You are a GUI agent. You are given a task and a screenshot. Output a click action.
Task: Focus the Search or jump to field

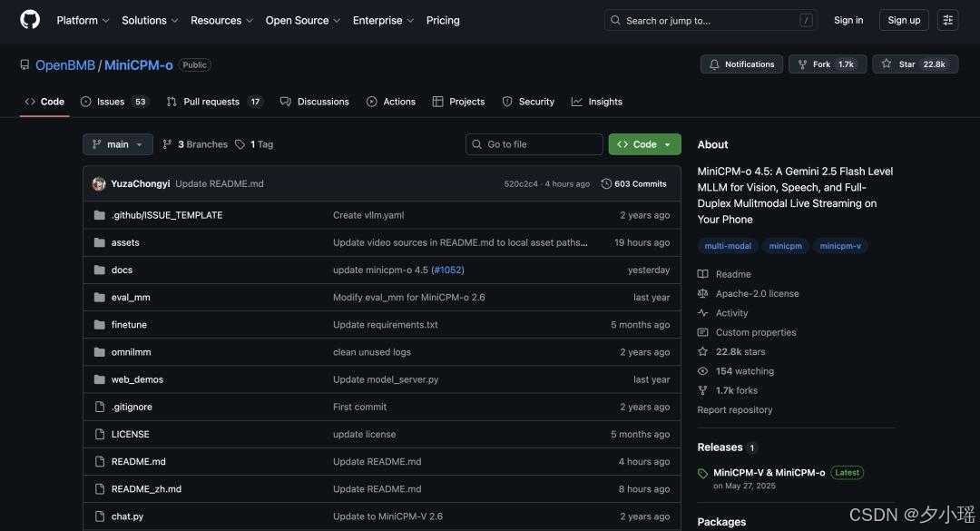point(711,20)
